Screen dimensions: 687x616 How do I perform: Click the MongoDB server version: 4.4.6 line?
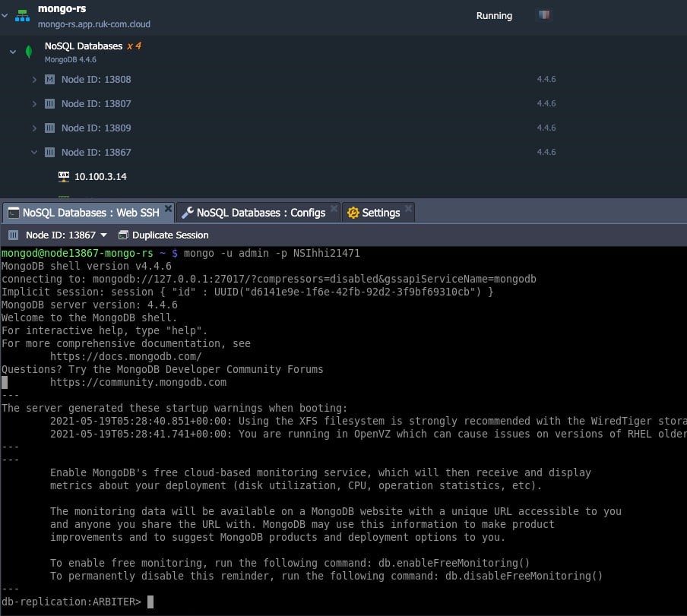click(x=90, y=305)
